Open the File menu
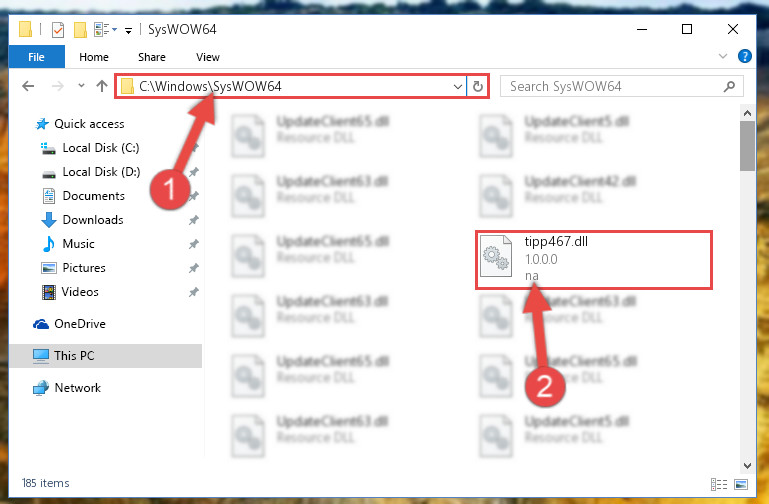The height and width of the screenshot is (504, 769). click(x=37, y=57)
